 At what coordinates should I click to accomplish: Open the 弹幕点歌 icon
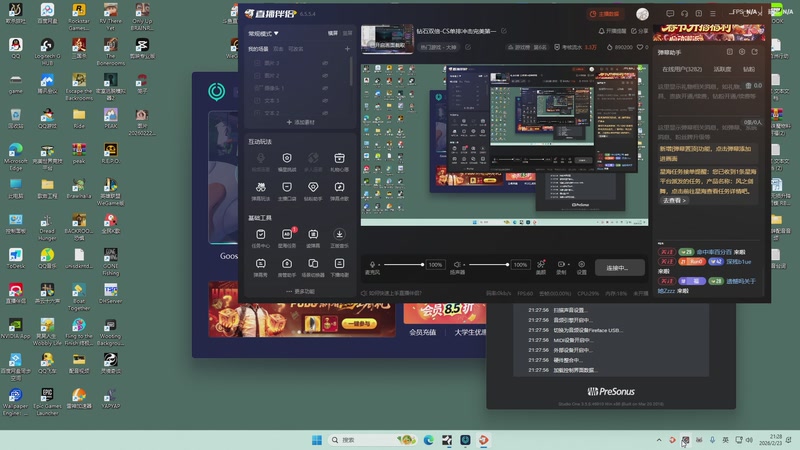coord(339,187)
